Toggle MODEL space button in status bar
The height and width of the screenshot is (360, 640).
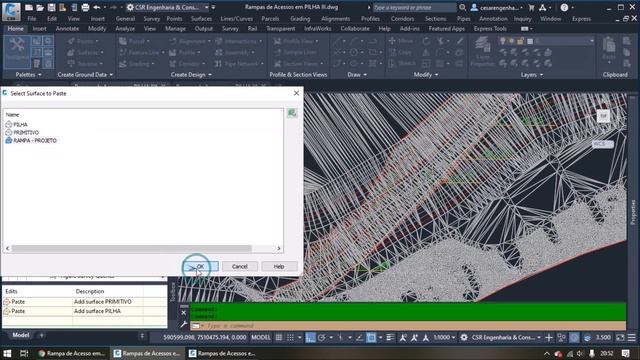260,338
